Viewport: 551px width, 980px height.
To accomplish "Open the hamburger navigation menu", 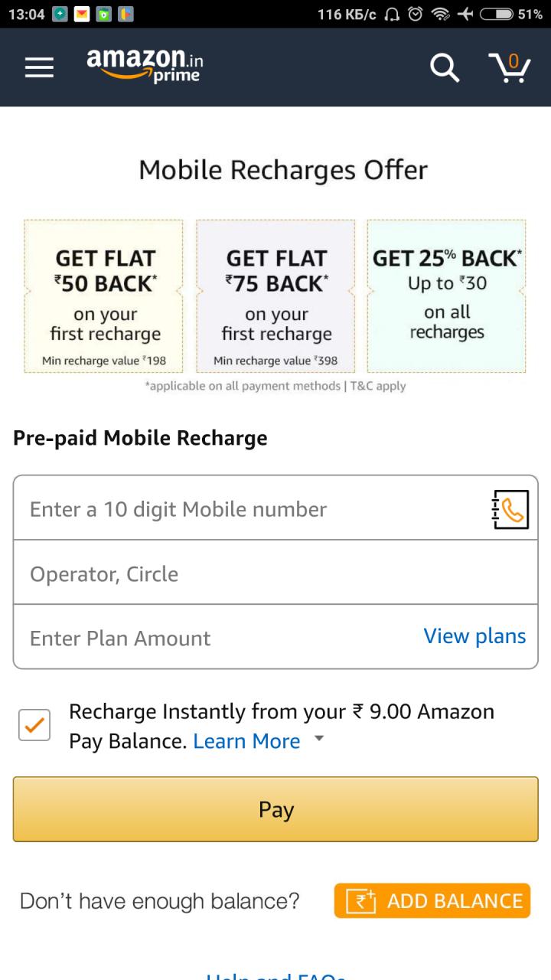I will (39, 68).
